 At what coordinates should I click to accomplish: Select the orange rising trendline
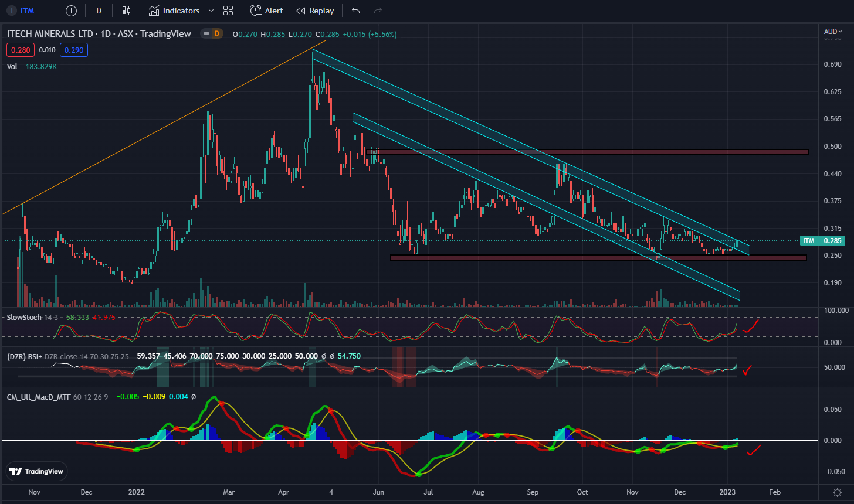(164, 128)
